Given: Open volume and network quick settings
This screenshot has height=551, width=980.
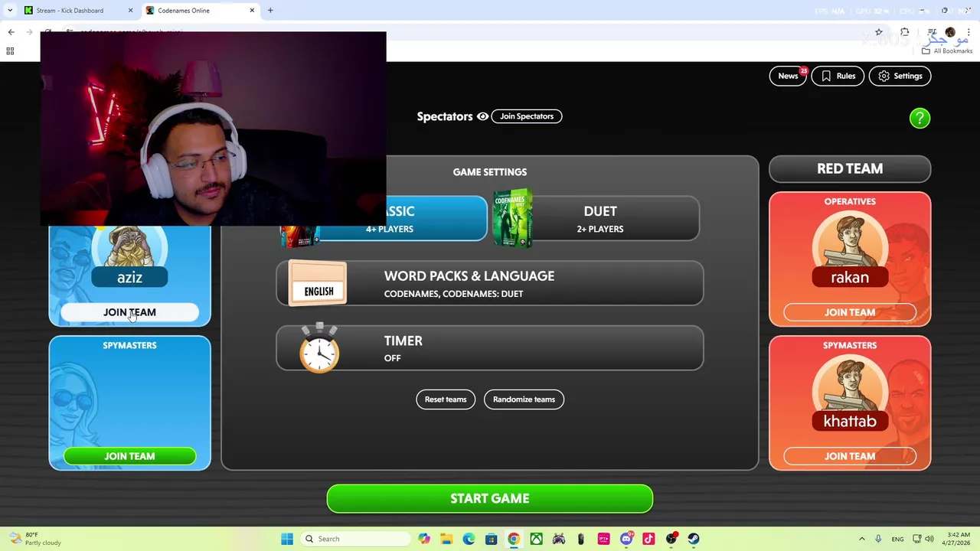Looking at the screenshot, I should coord(923,539).
